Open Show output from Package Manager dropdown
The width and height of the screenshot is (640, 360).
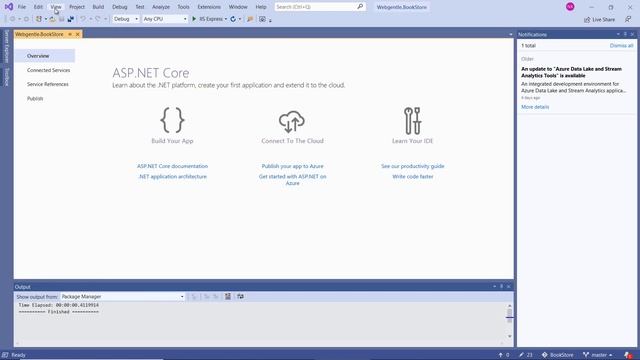pos(122,297)
